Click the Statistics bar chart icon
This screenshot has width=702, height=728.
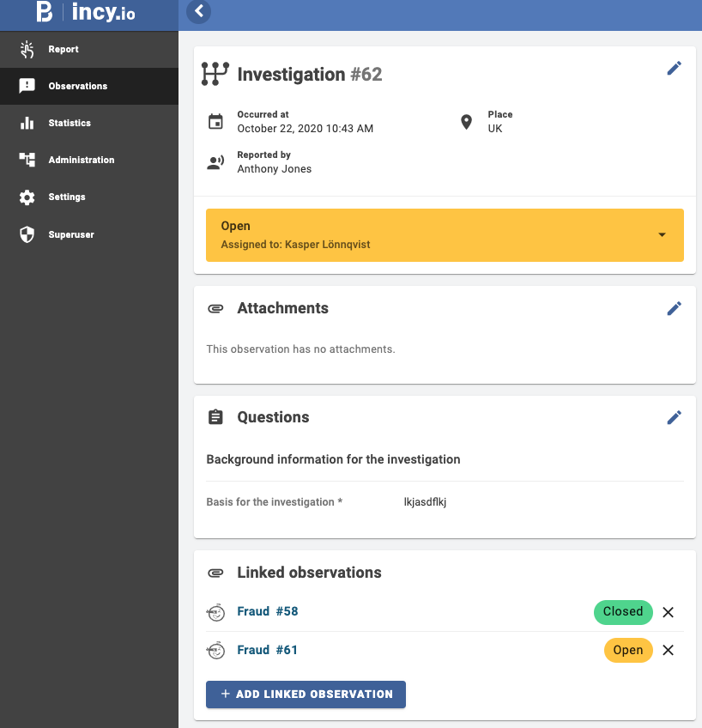click(x=27, y=123)
